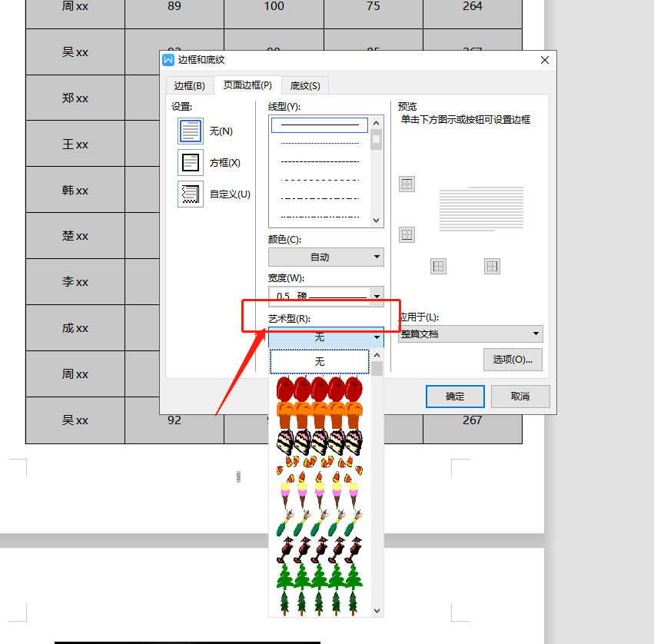
Task: Select the ice cream cones art border
Action: click(319, 490)
